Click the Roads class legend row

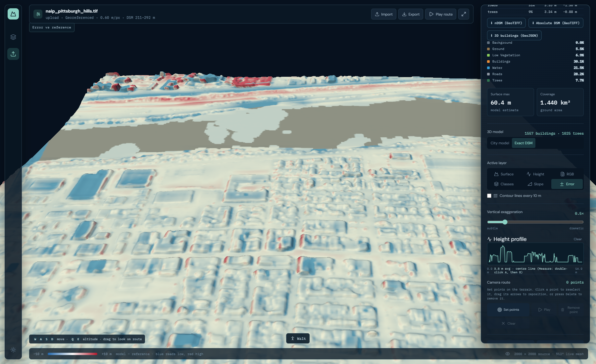(535, 74)
